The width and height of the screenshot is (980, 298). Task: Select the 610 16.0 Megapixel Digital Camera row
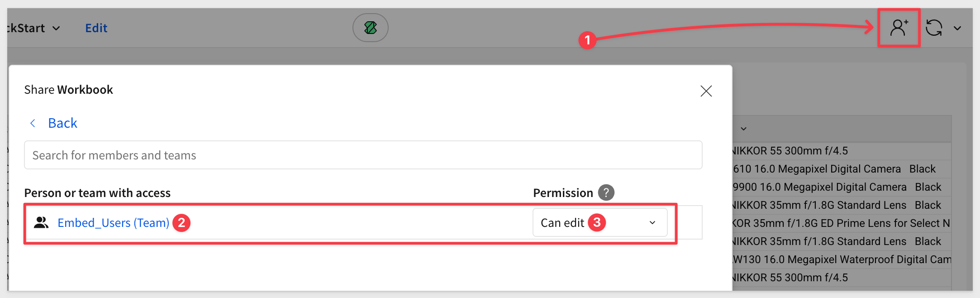pos(842,169)
